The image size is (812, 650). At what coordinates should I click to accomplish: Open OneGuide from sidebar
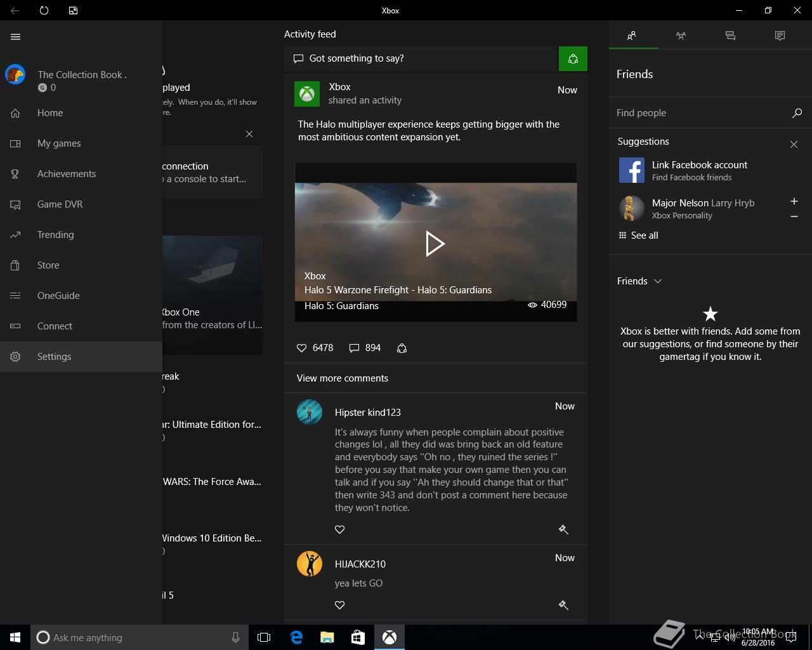(x=81, y=296)
